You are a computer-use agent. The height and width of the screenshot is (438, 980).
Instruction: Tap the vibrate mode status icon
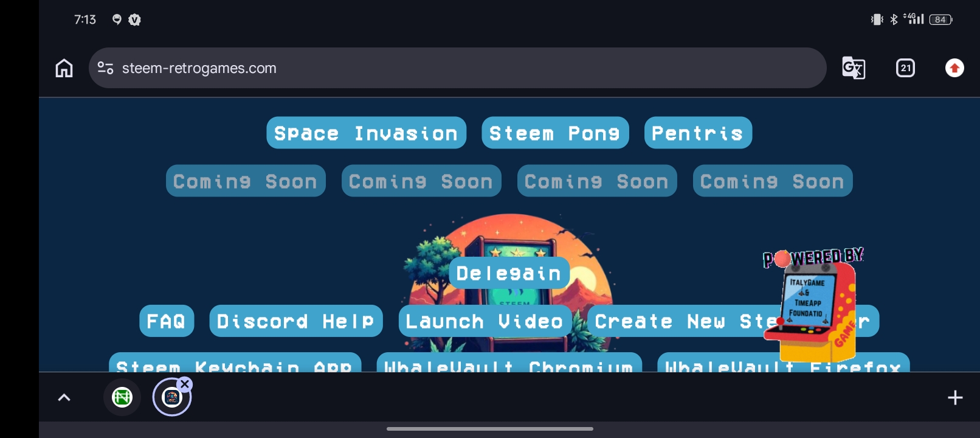tap(877, 19)
